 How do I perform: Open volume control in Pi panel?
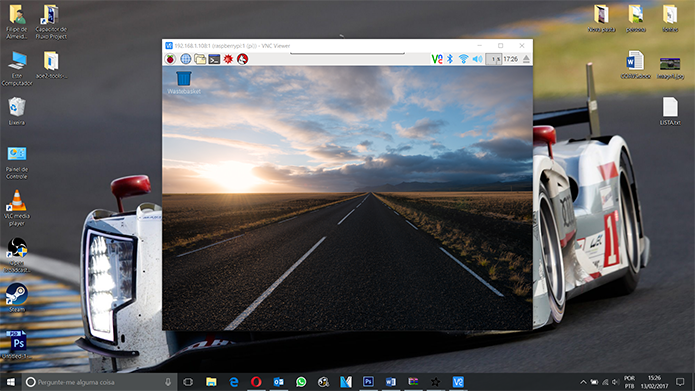[477, 59]
